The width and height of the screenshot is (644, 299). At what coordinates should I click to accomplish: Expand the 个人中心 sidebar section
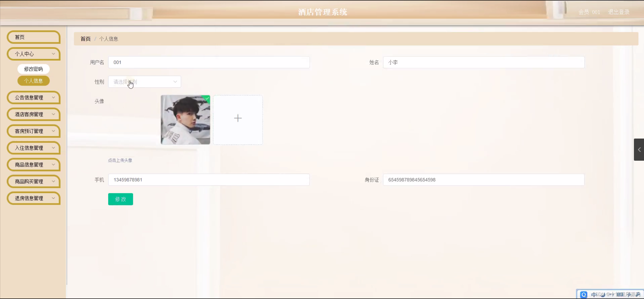pos(33,54)
